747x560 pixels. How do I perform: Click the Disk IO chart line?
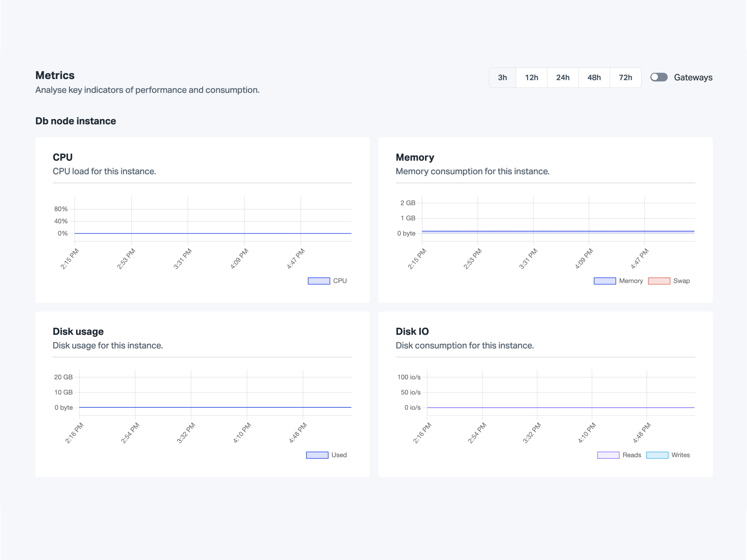tap(561, 407)
